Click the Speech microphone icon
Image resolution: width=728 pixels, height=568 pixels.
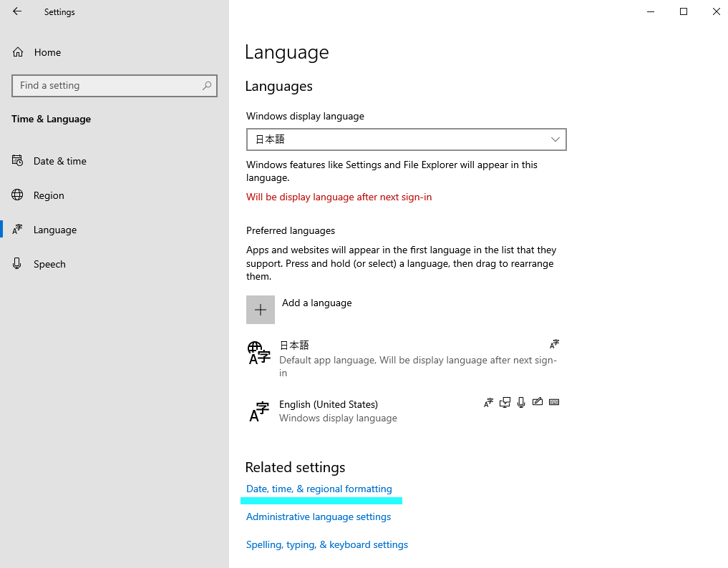[17, 263]
